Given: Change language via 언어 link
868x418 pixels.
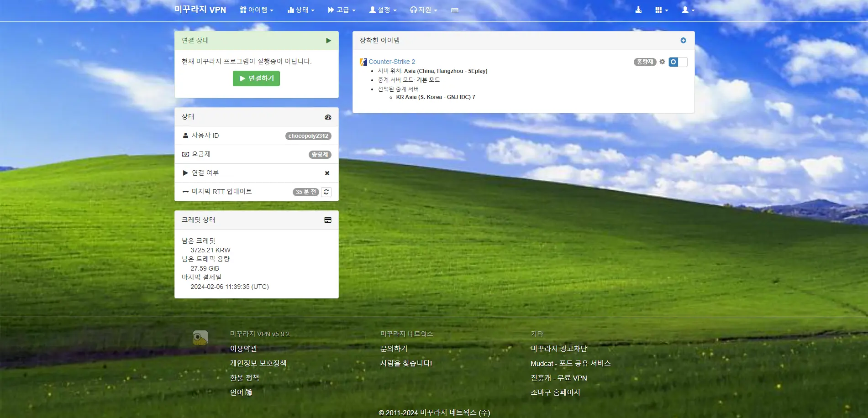Looking at the screenshot, I should [x=241, y=392].
